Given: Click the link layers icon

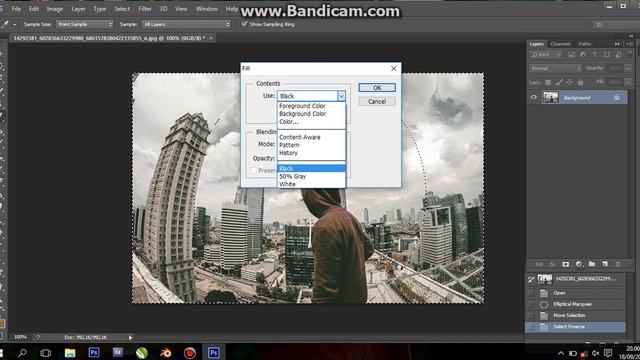Looking at the screenshot, I should tap(539, 264).
